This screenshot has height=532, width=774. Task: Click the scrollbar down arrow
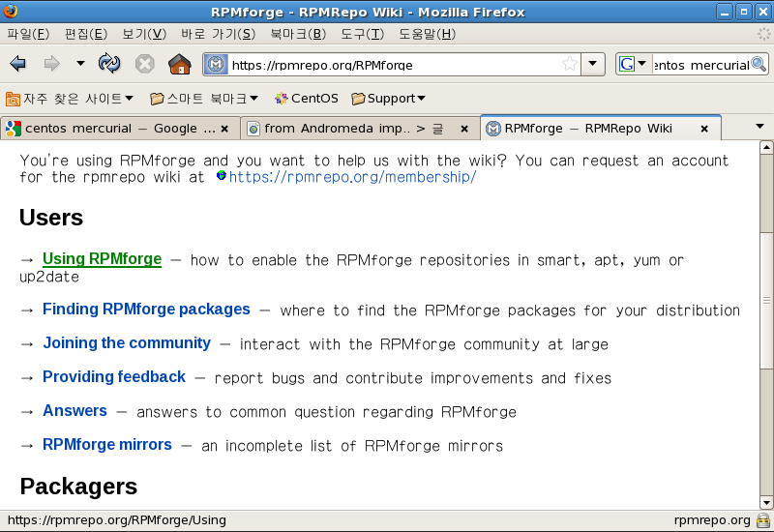pos(766,503)
